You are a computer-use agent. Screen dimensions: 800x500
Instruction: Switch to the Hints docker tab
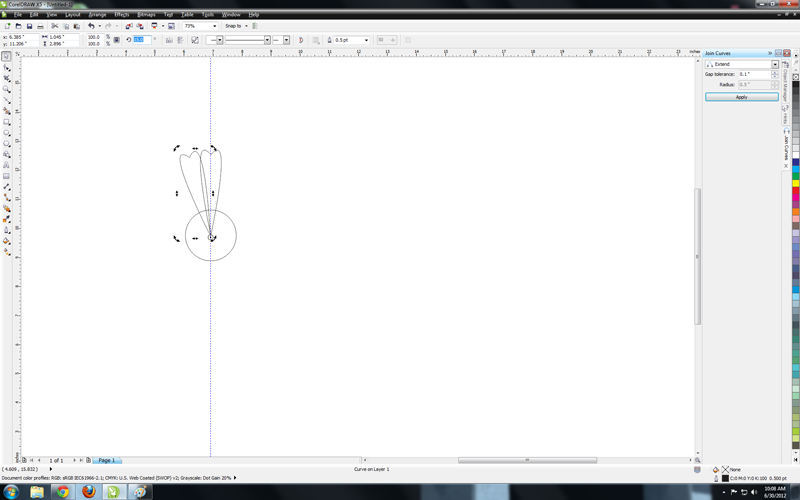click(x=786, y=115)
